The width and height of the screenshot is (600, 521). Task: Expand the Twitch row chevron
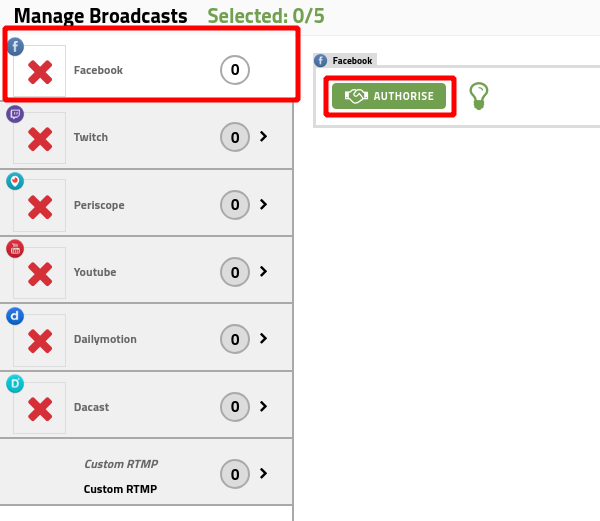coord(263,136)
